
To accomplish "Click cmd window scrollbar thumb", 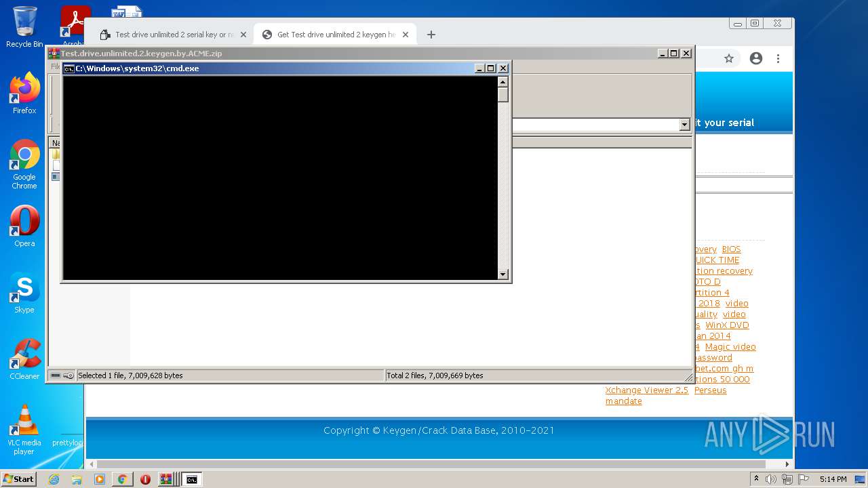I will pyautogui.click(x=502, y=95).
